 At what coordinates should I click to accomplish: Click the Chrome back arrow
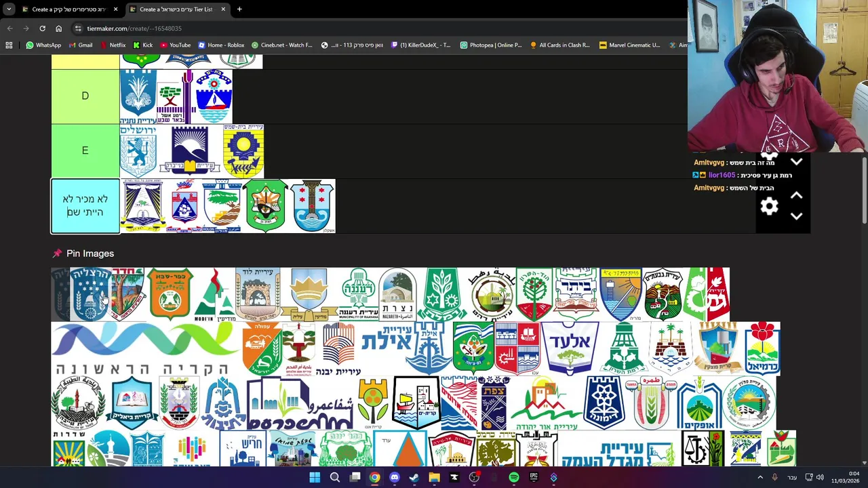click(9, 28)
